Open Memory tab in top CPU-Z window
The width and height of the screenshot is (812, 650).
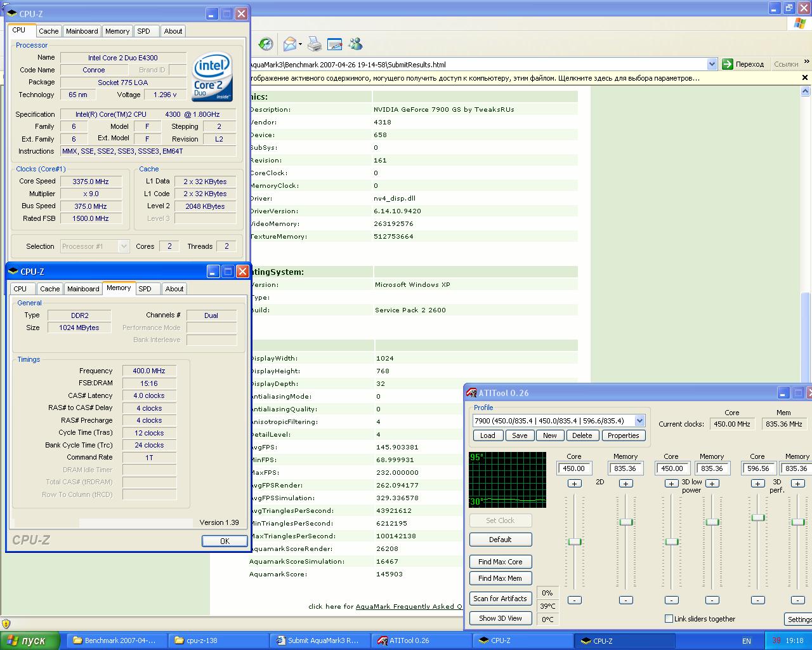(x=117, y=31)
